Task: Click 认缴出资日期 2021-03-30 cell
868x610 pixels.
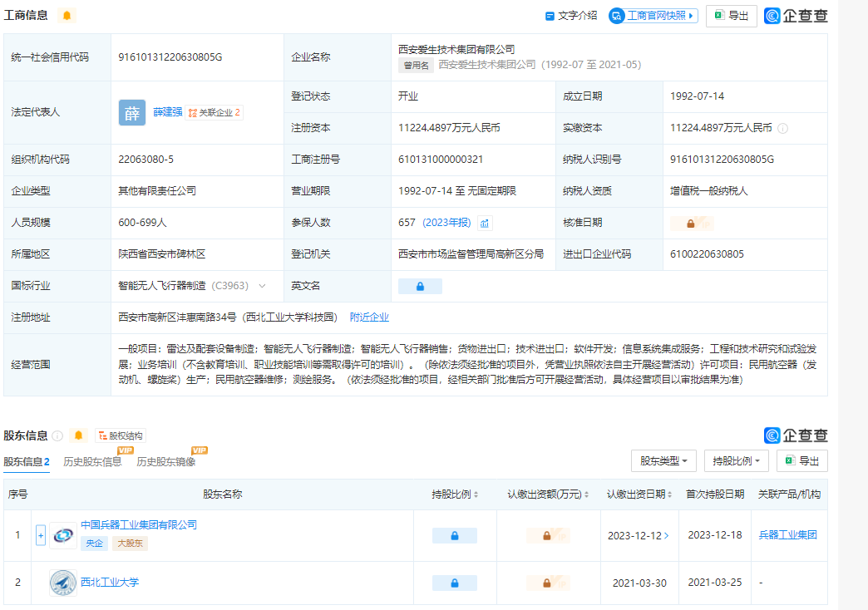Action: point(639,583)
